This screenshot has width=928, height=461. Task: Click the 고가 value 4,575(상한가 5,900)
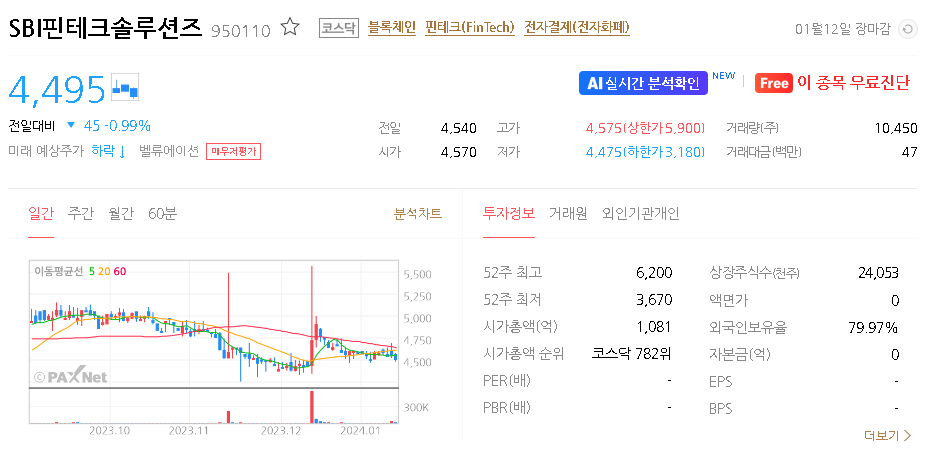[645, 128]
